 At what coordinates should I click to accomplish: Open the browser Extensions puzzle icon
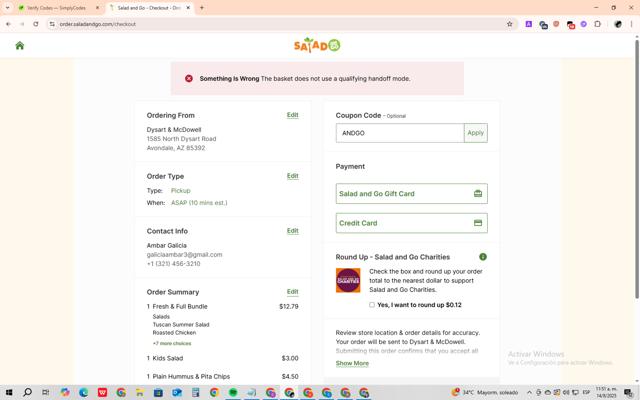(598, 24)
